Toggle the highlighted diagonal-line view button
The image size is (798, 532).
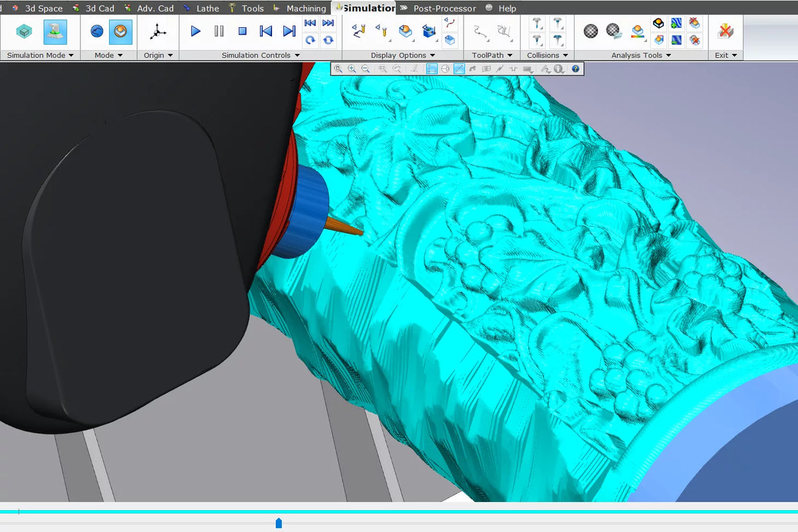[x=460, y=68]
